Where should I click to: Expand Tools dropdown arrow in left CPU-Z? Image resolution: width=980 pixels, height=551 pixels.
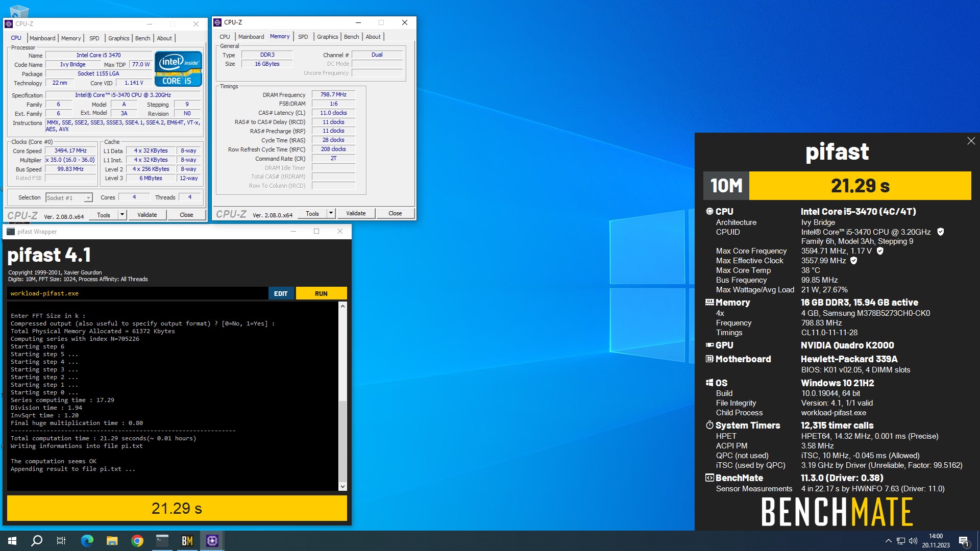point(122,215)
